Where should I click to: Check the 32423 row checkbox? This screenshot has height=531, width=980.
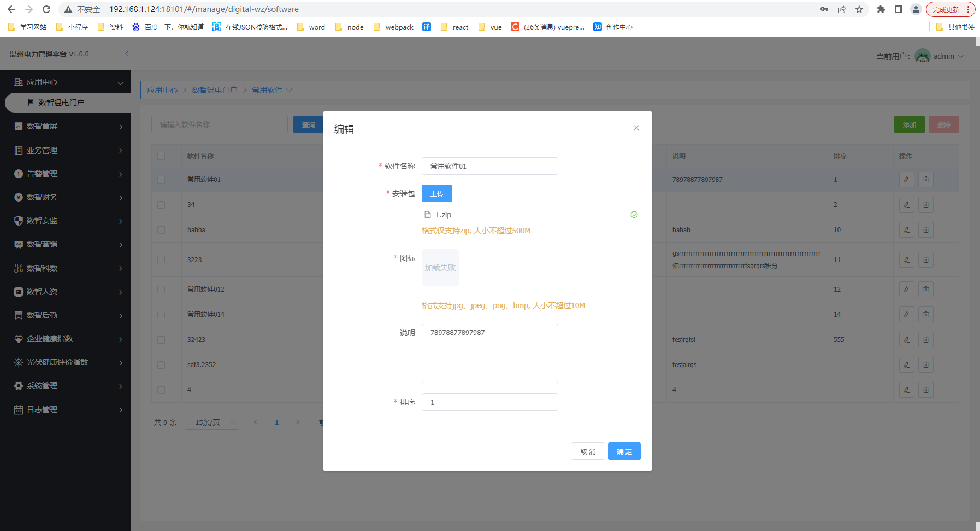[x=161, y=340]
